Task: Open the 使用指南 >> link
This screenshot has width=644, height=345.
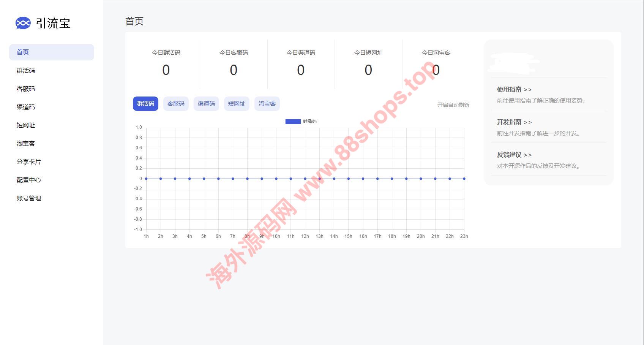Action: tap(514, 90)
